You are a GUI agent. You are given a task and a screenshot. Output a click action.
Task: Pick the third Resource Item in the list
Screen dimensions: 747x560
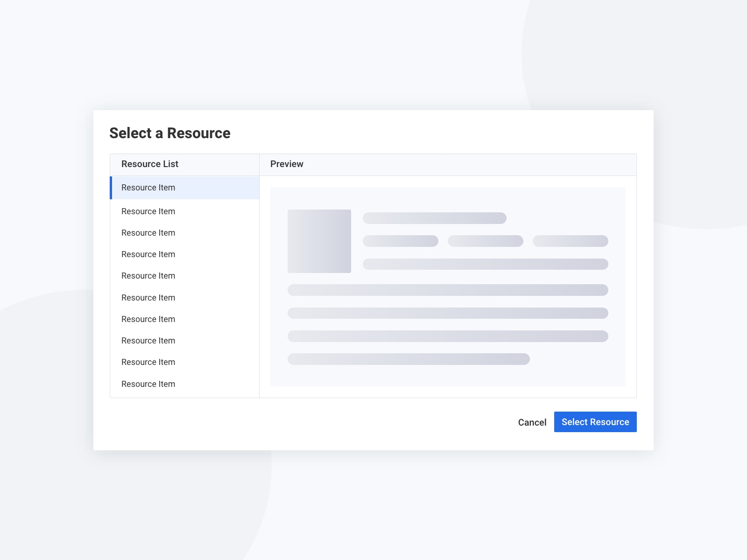(x=185, y=233)
